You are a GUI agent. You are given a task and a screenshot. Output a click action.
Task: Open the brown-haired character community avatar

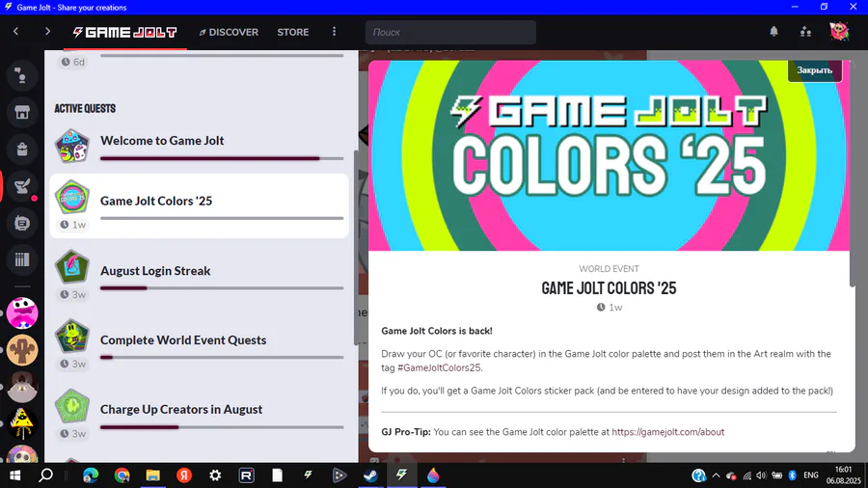[22, 387]
